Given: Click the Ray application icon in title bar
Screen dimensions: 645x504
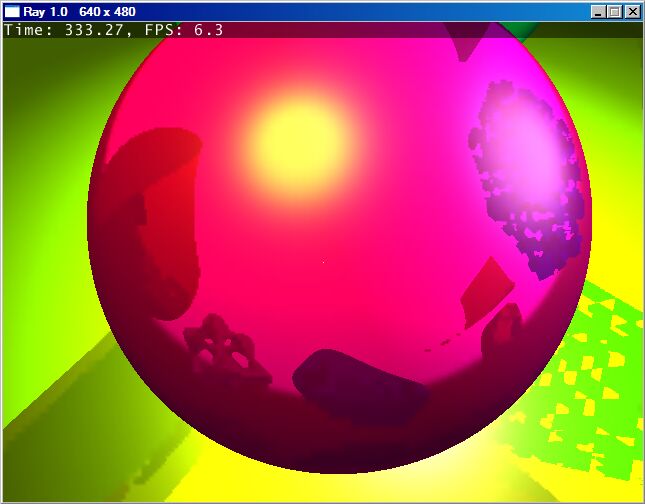Looking at the screenshot, I should click(x=13, y=12).
